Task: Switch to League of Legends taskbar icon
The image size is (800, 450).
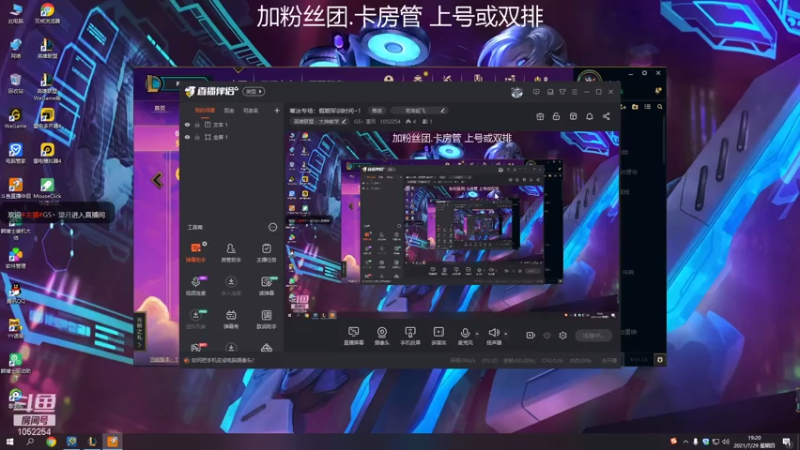Action: [x=92, y=441]
